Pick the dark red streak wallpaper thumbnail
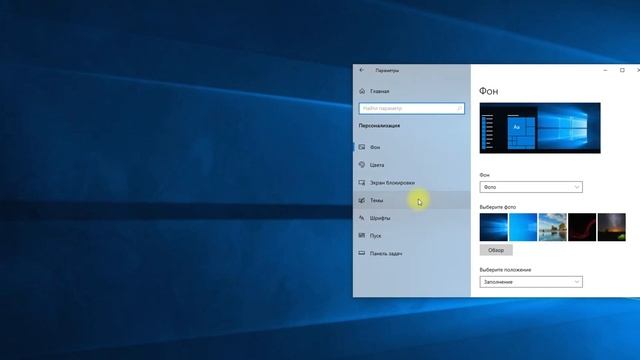The image size is (640, 360). (x=582, y=227)
